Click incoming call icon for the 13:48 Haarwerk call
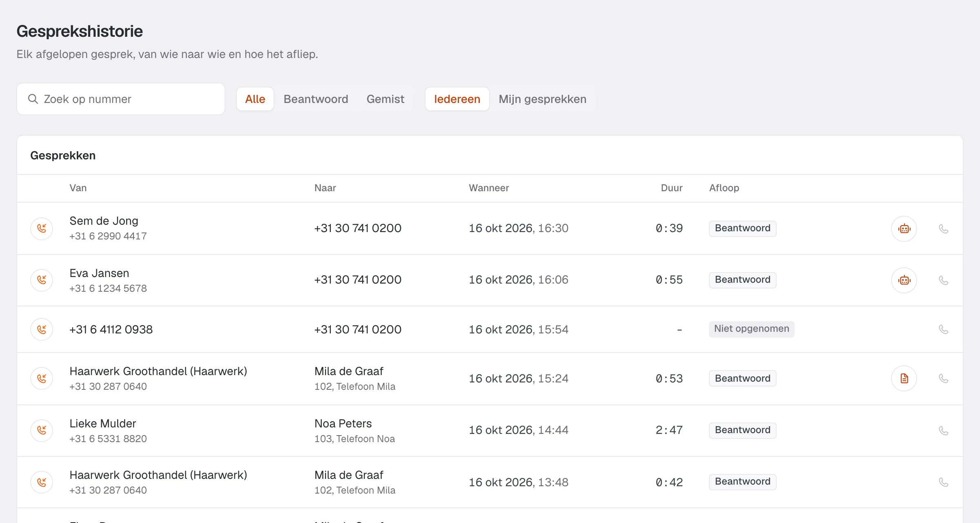This screenshot has height=523, width=980. pos(42,482)
